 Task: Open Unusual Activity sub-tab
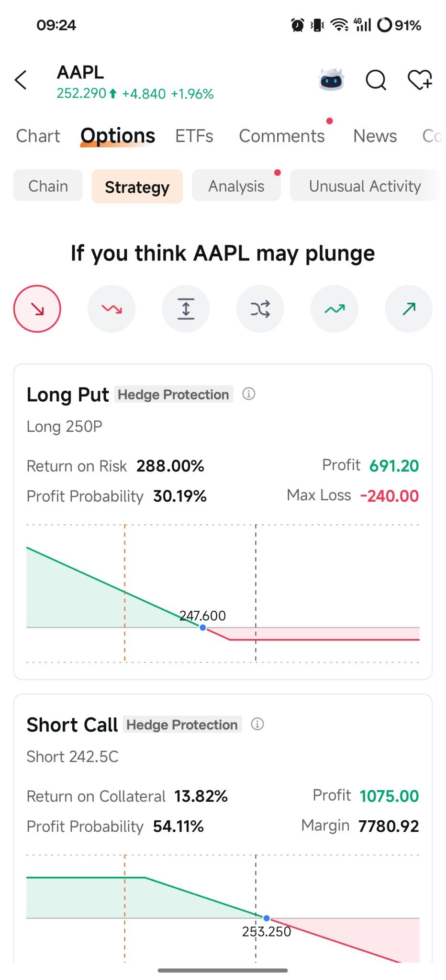[365, 186]
